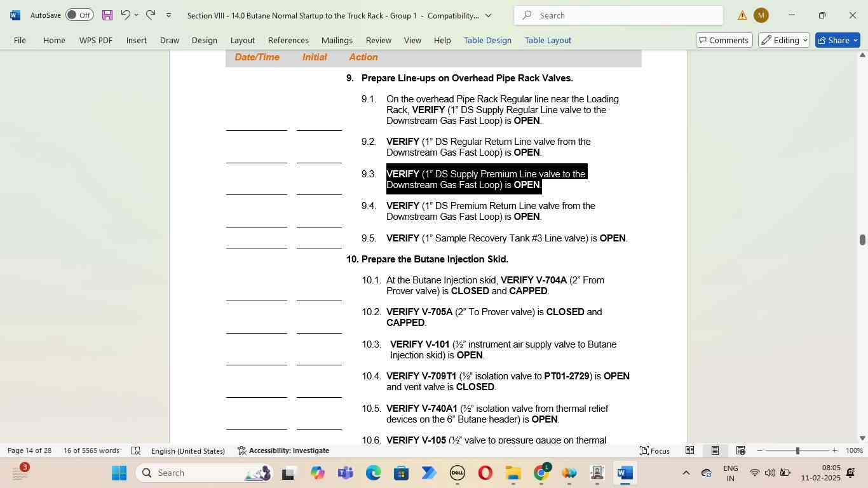Screen dimensions: 868x488
Task: Open Microsoft Teams from the taskbar
Action: (345, 473)
